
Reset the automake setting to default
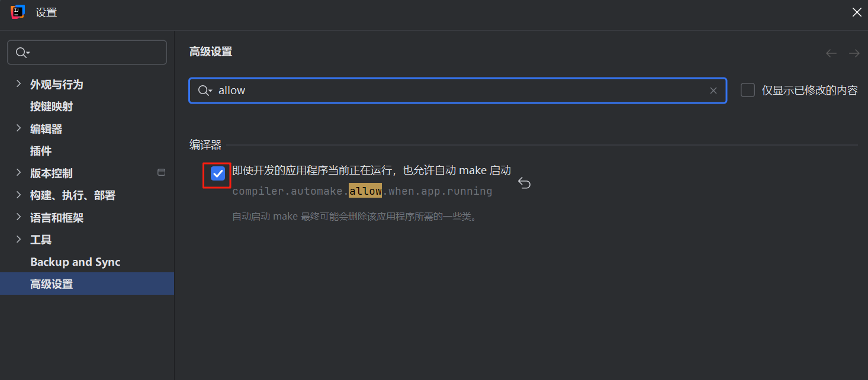(524, 183)
